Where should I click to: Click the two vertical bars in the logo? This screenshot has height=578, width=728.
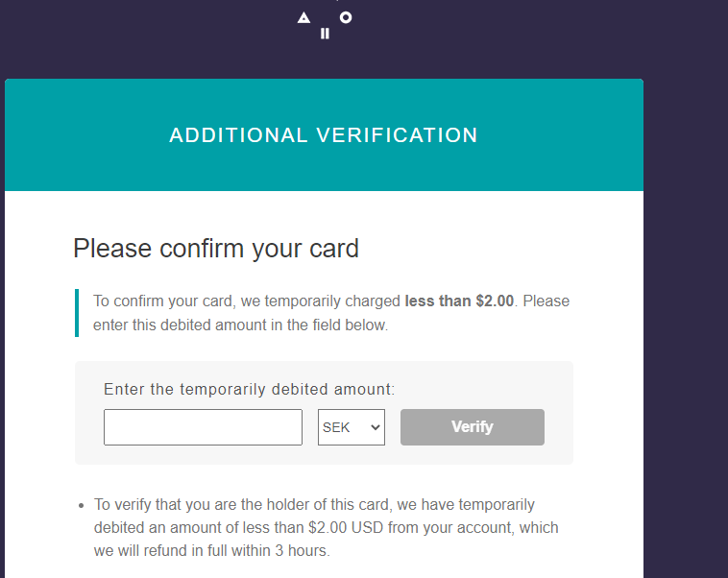pyautogui.click(x=325, y=34)
